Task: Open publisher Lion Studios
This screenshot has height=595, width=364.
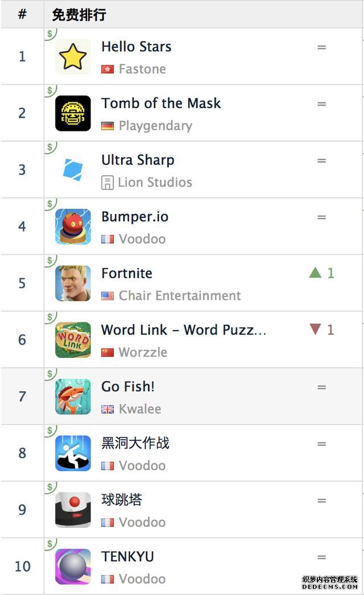Action: (x=155, y=182)
